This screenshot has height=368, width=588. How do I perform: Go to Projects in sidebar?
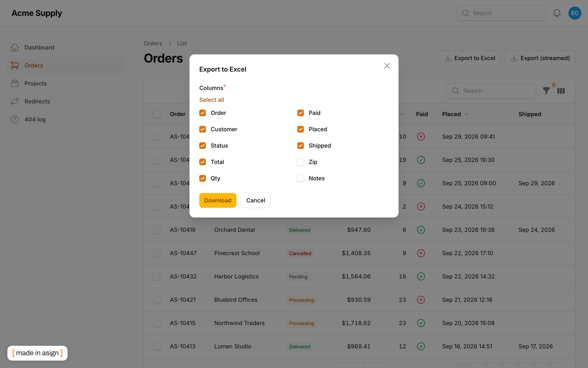(x=65, y=83)
